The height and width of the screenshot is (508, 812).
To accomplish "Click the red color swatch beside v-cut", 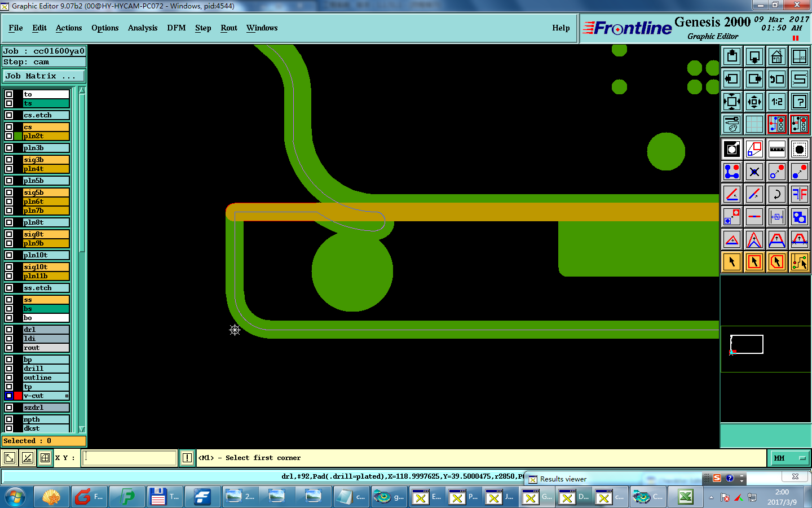I will coord(18,396).
